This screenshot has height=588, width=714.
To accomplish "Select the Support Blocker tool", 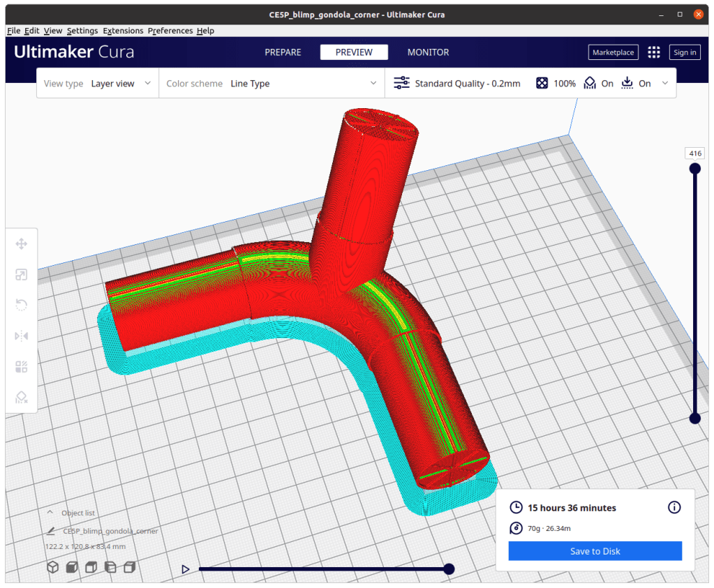I will click(21, 397).
